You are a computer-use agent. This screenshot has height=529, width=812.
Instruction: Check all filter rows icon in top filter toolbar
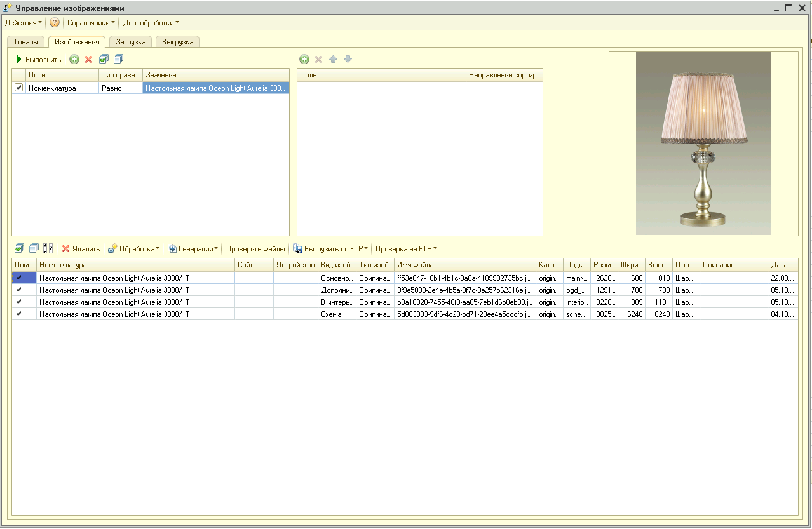tap(104, 60)
